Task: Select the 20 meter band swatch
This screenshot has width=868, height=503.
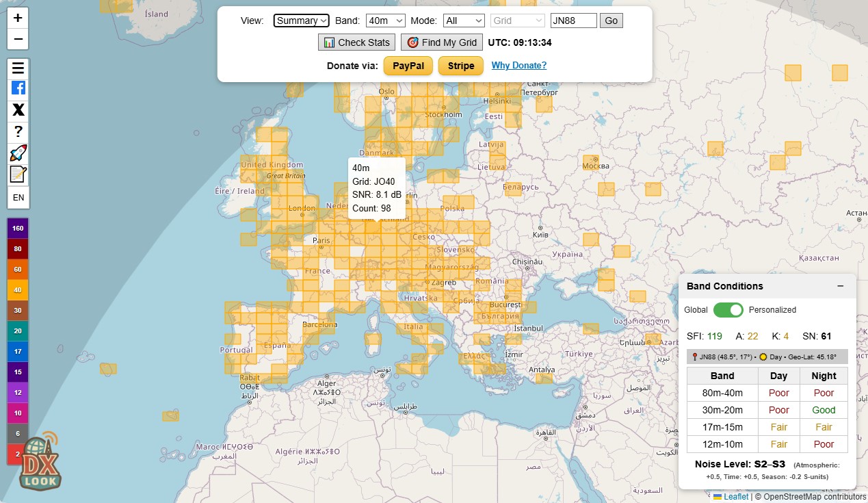Action: tap(18, 331)
